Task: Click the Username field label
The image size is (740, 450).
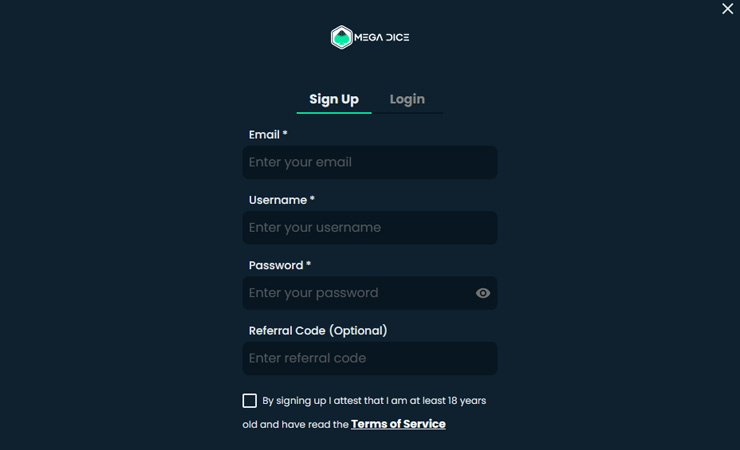Action: 278,200
